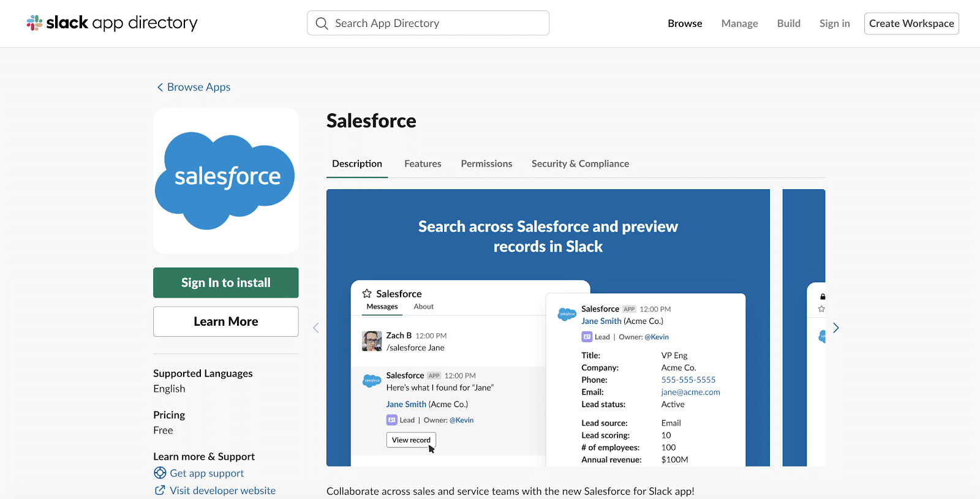
Task: Open the Build menu item
Action: click(788, 23)
